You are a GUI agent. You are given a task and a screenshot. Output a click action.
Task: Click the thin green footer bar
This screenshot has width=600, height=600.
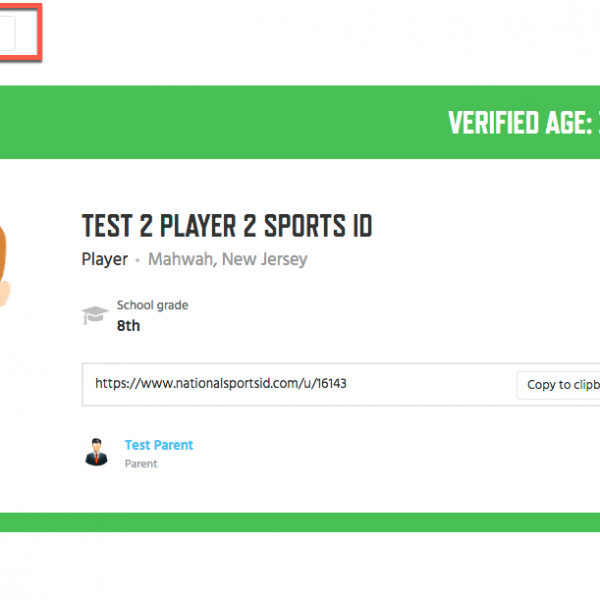click(x=300, y=522)
